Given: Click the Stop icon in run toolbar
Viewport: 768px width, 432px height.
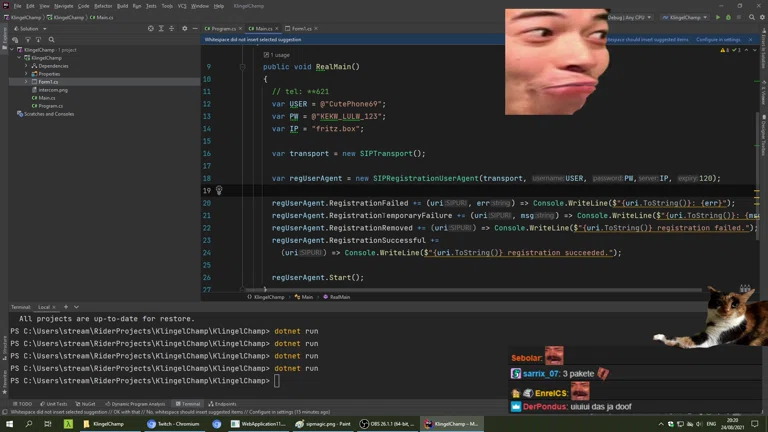Looking at the screenshot, I should tap(739, 17).
